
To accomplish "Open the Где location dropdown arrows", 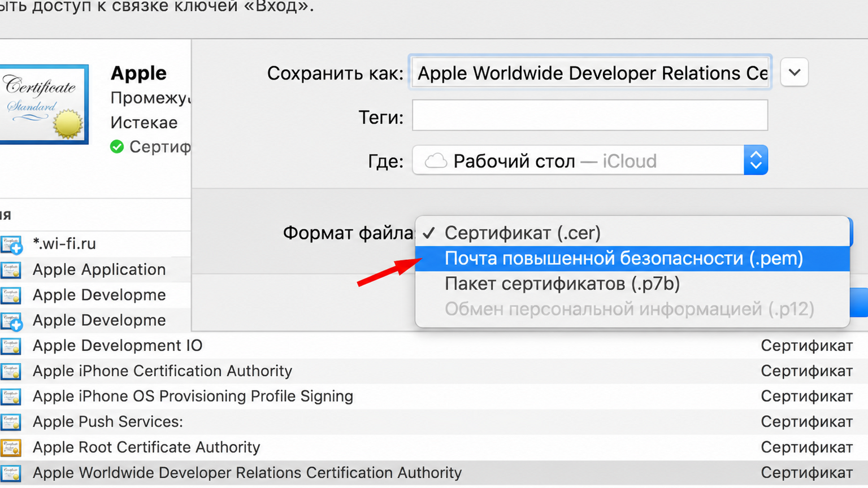I will point(756,160).
